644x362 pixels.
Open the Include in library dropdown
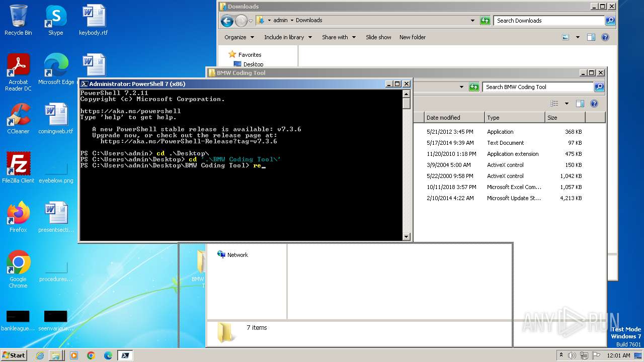(x=288, y=37)
